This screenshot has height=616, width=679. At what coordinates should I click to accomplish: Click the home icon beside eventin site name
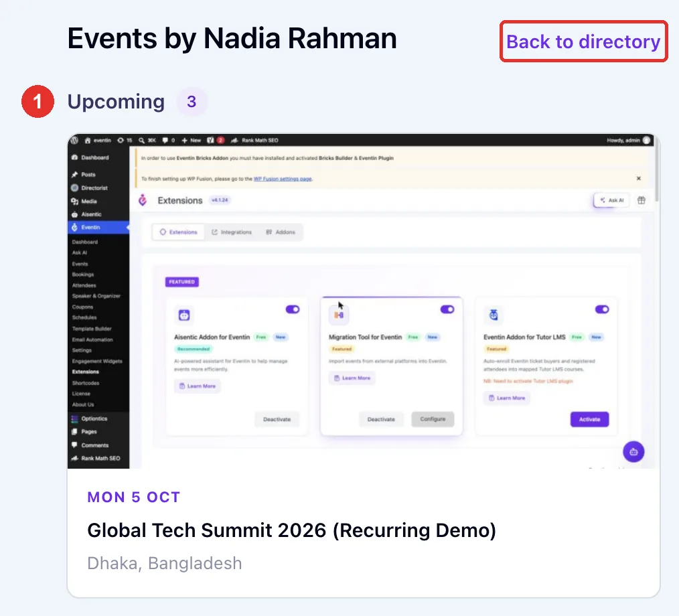tap(88, 140)
